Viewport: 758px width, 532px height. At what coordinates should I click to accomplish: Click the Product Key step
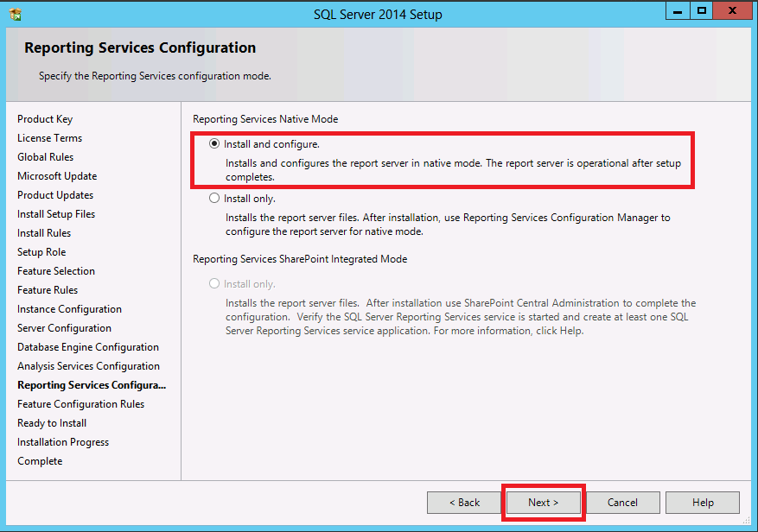(45, 119)
